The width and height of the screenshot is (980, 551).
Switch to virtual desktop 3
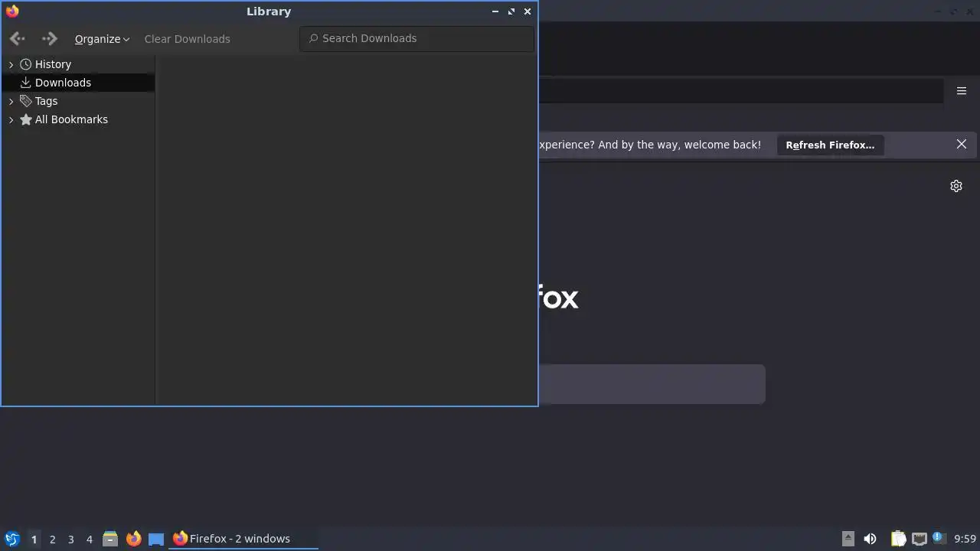(x=70, y=539)
